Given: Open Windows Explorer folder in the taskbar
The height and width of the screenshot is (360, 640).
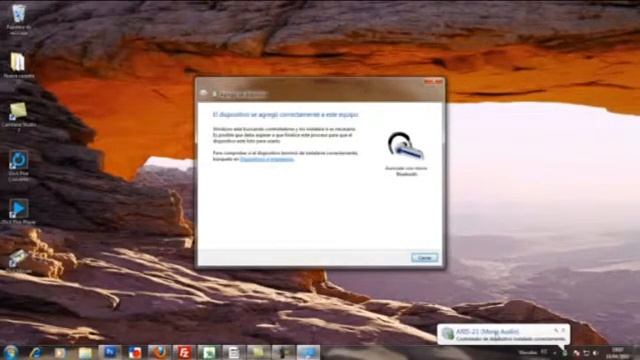Looking at the screenshot, I should (x=85, y=353).
